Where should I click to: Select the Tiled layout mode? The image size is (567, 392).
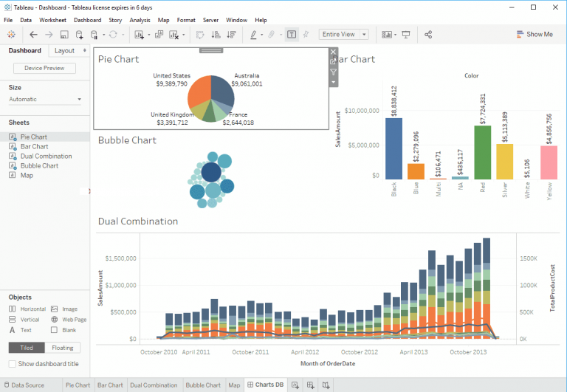27,347
